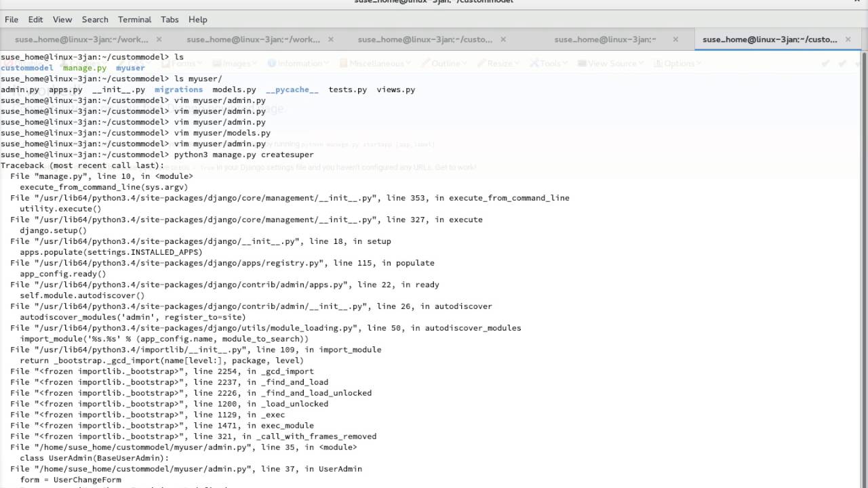Click the 'migrations' directory name
The width and height of the screenshot is (868, 488).
(x=178, y=89)
